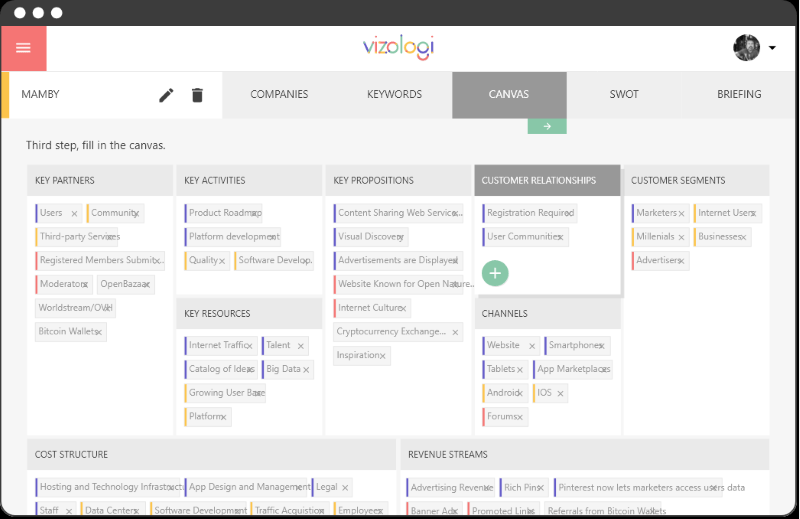Remove the Users tag from Key Partners

click(x=74, y=214)
